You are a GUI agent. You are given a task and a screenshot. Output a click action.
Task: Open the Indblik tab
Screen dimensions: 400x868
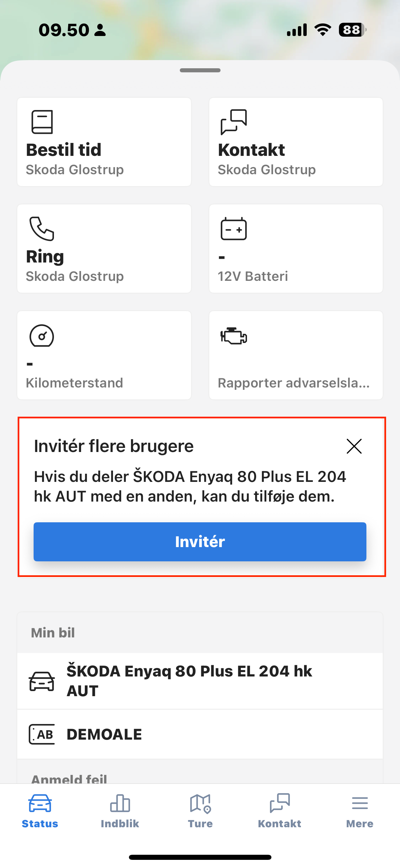[x=120, y=810]
